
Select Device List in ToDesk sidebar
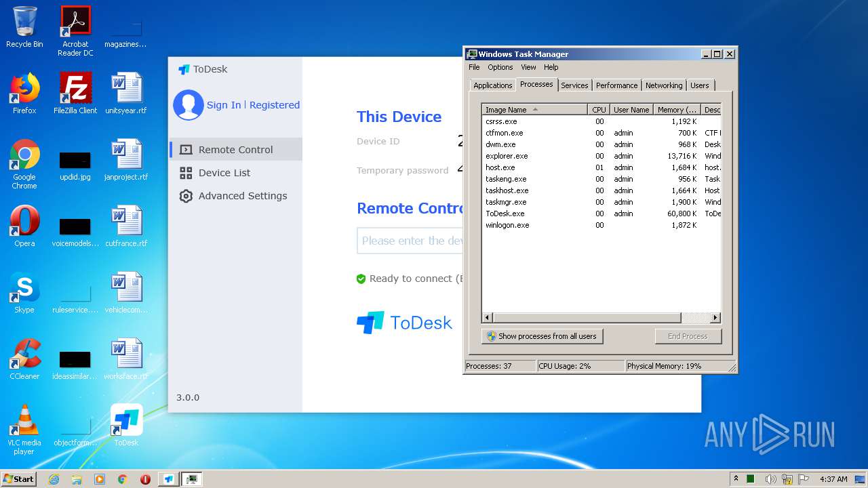(235, 173)
